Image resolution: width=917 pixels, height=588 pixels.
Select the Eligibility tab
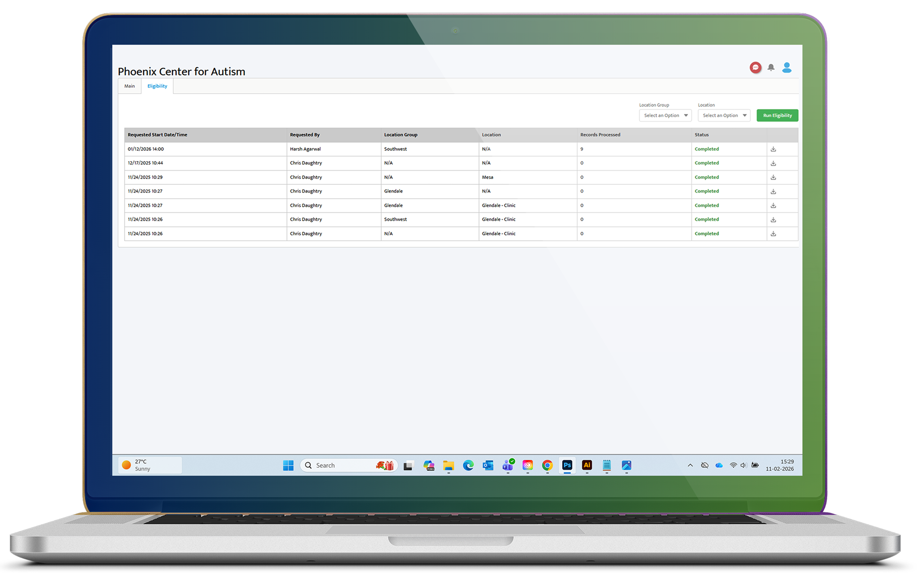click(x=157, y=86)
